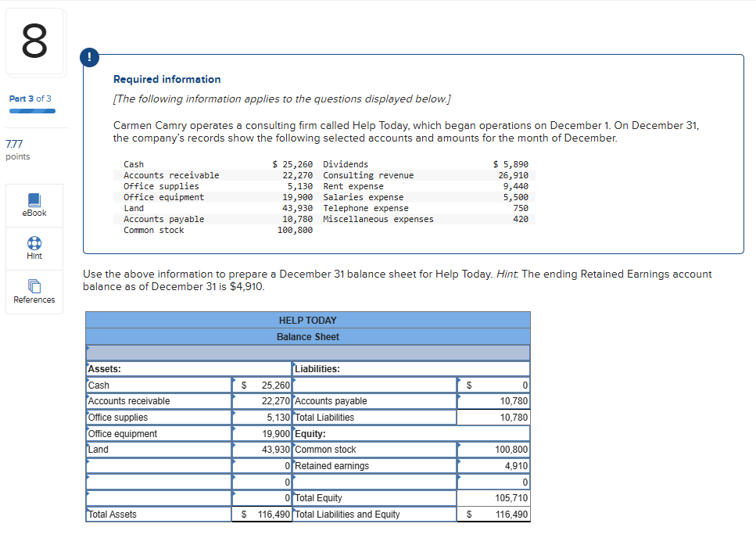Viewport: 756px width, 538px height.
Task: Edit Land amount field in balance sheet
Action: click(262, 450)
